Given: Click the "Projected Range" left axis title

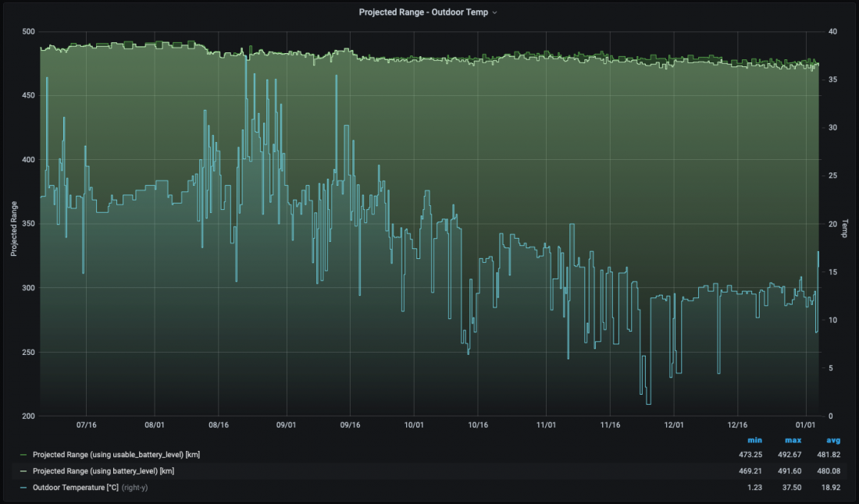Looking at the screenshot, I should pos(14,228).
